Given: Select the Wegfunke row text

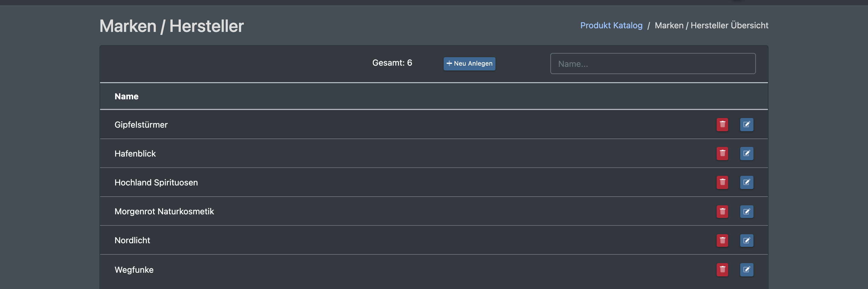Looking at the screenshot, I should pyautogui.click(x=134, y=270).
